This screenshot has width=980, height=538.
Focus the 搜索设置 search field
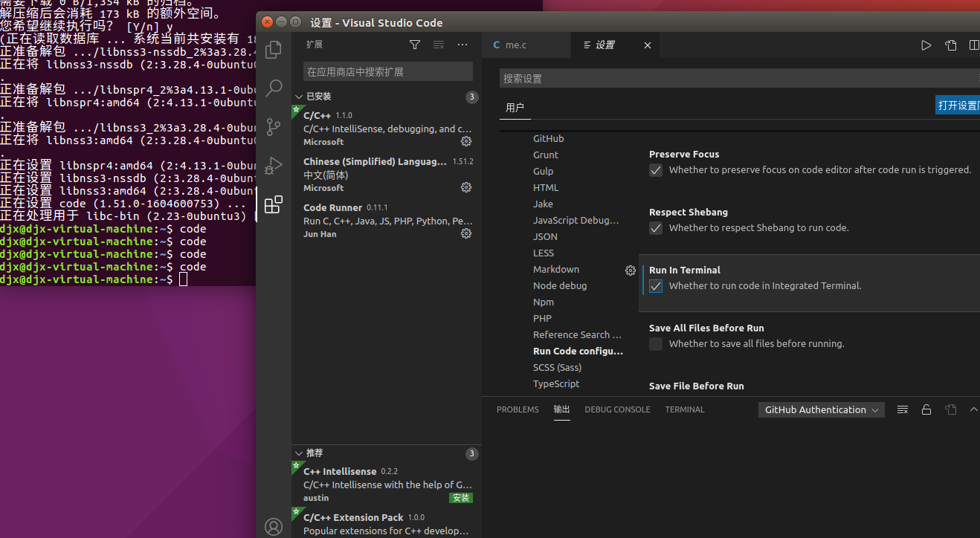(x=740, y=79)
